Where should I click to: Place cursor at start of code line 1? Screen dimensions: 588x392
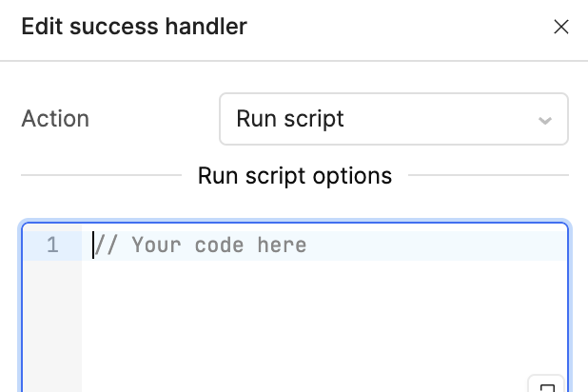click(93, 245)
